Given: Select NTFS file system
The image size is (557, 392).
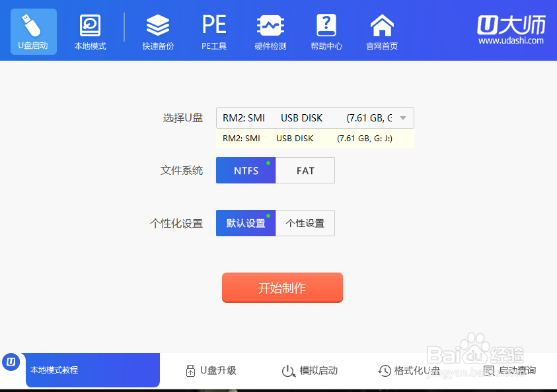Looking at the screenshot, I should coord(245,170).
